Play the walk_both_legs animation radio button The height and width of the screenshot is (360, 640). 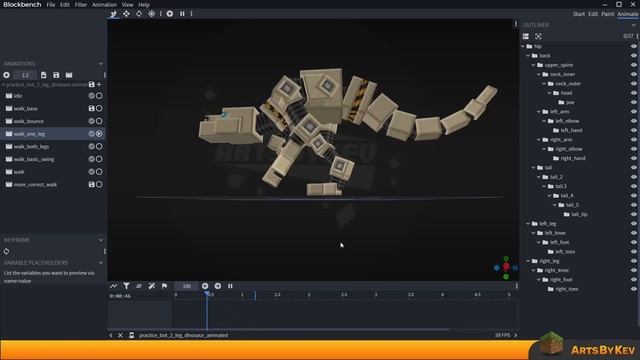point(99,147)
